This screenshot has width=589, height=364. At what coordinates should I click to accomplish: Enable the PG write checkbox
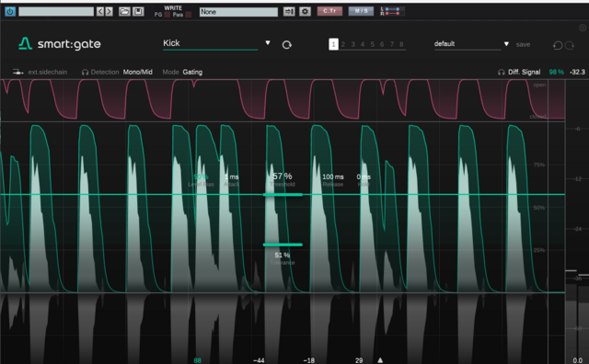pyautogui.click(x=167, y=15)
